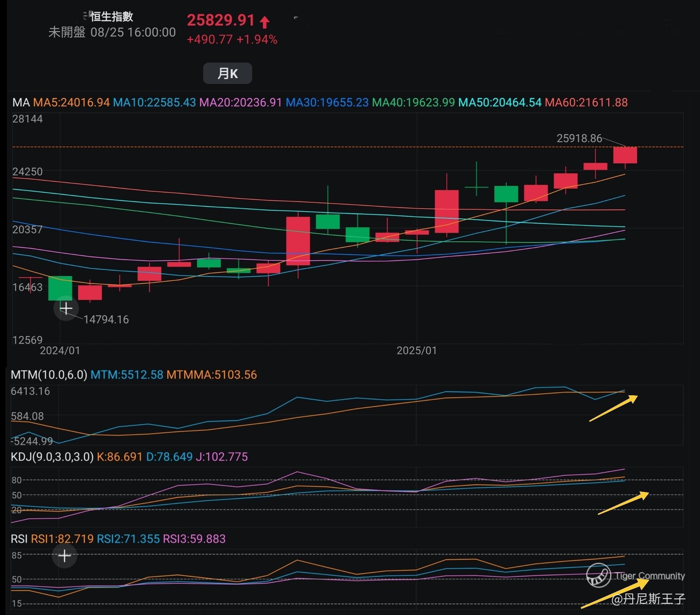This screenshot has height=615, width=700.
Task: Click the red up-arrow beside 25829.91
Action: click(264, 22)
